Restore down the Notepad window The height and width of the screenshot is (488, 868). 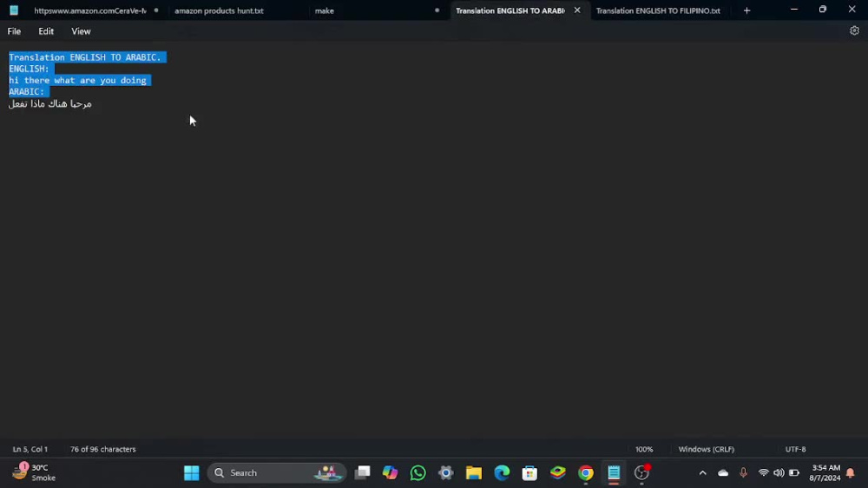point(823,10)
